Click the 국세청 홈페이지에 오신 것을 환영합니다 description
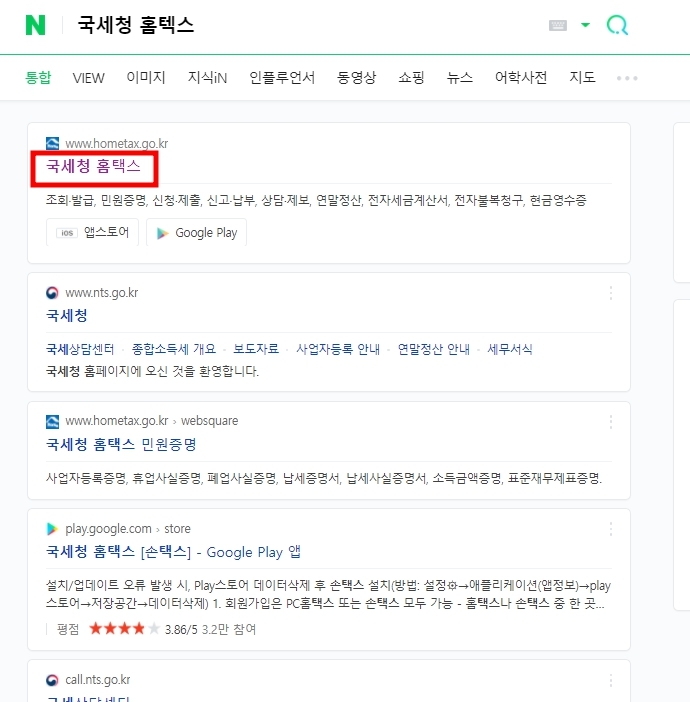690x702 pixels. point(152,371)
